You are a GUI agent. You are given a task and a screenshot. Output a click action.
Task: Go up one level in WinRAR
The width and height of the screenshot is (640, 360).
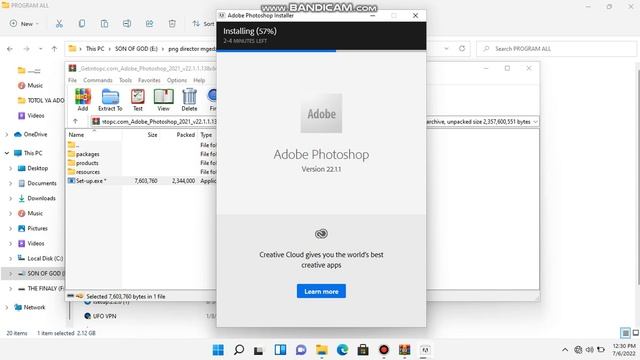tap(76, 121)
